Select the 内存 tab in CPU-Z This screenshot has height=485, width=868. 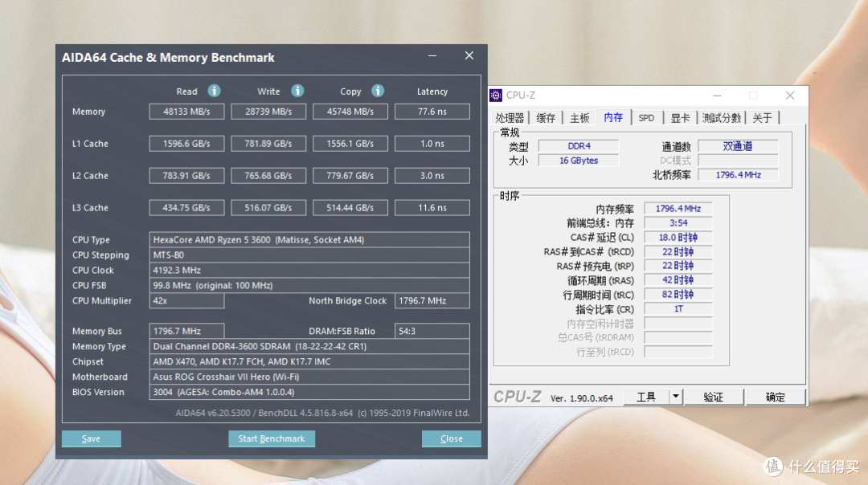[612, 117]
